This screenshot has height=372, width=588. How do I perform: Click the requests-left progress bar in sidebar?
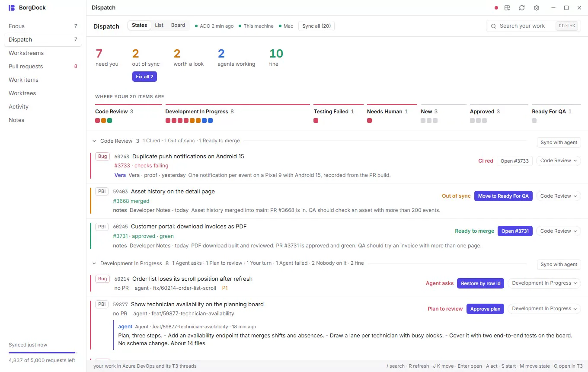pos(43,353)
